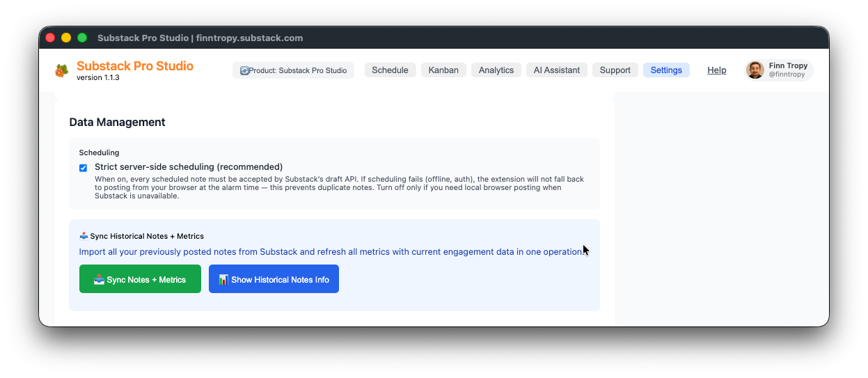The width and height of the screenshot is (868, 378).
Task: Click the green maximize window button
Action: 82,38
